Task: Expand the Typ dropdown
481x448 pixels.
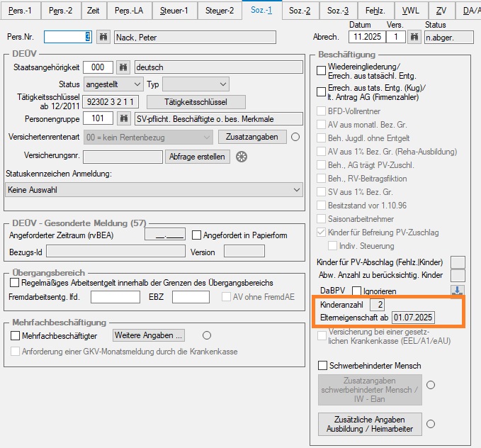Action: click(x=196, y=84)
